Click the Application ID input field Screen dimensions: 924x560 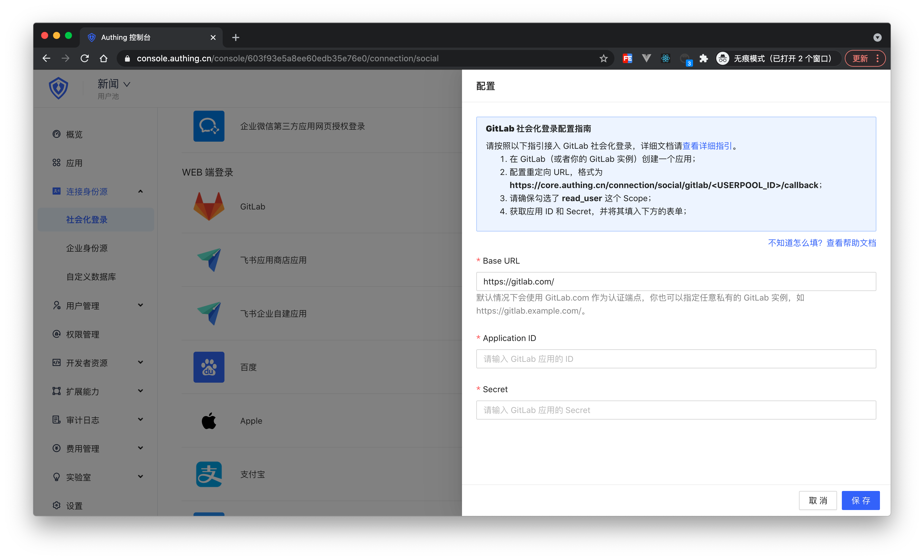[x=676, y=359]
